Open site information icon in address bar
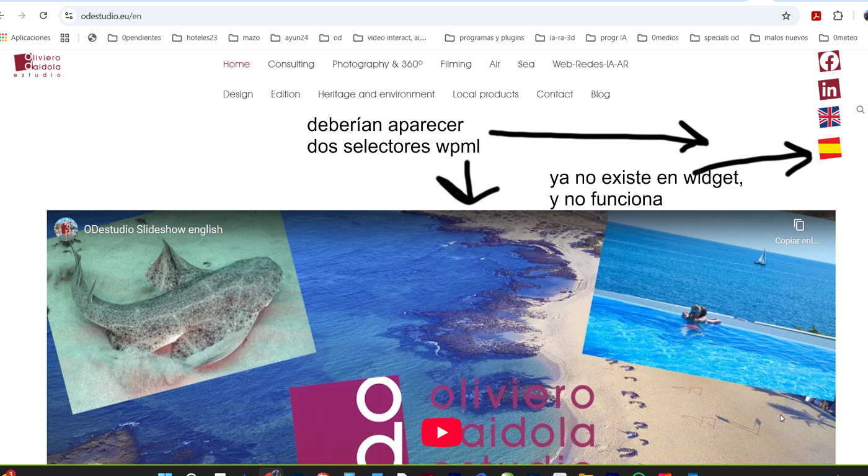 [69, 16]
